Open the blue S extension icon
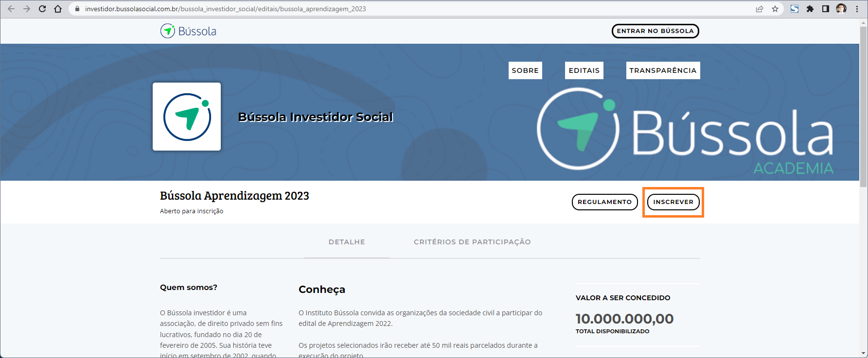The height and width of the screenshot is (358, 868). (x=795, y=9)
